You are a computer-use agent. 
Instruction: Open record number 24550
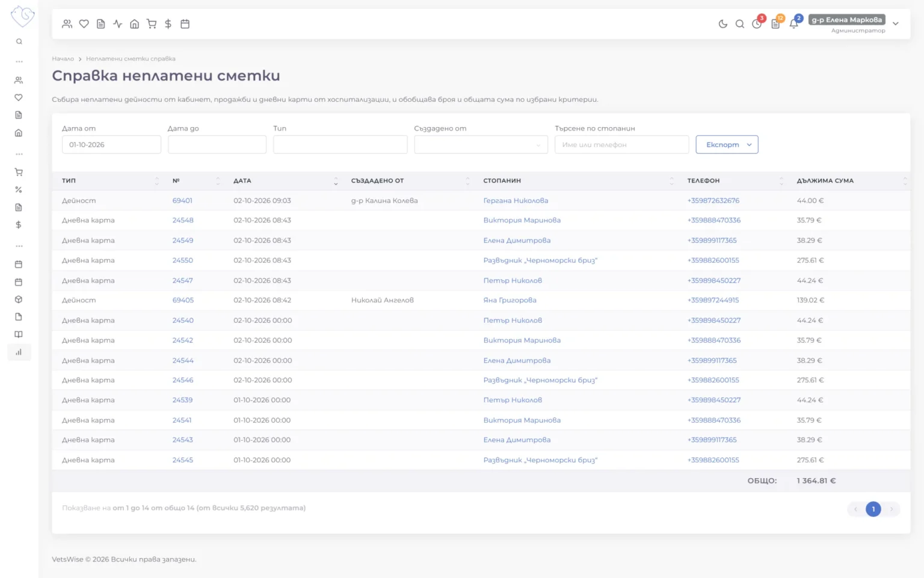pos(183,260)
